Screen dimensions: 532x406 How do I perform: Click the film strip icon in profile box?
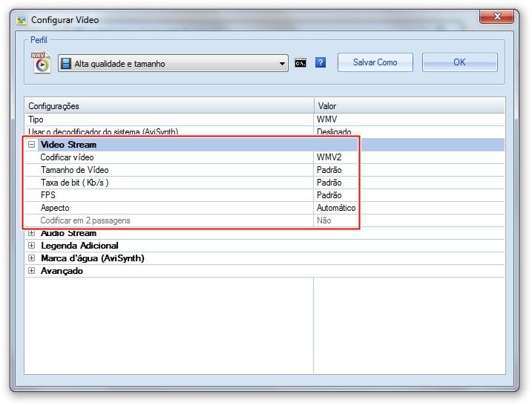tap(65, 64)
